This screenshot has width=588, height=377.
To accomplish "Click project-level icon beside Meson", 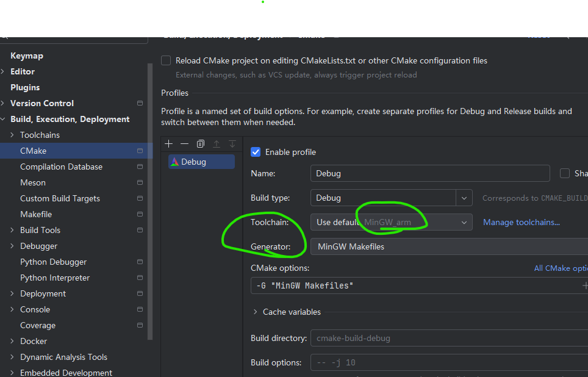I will point(140,182).
